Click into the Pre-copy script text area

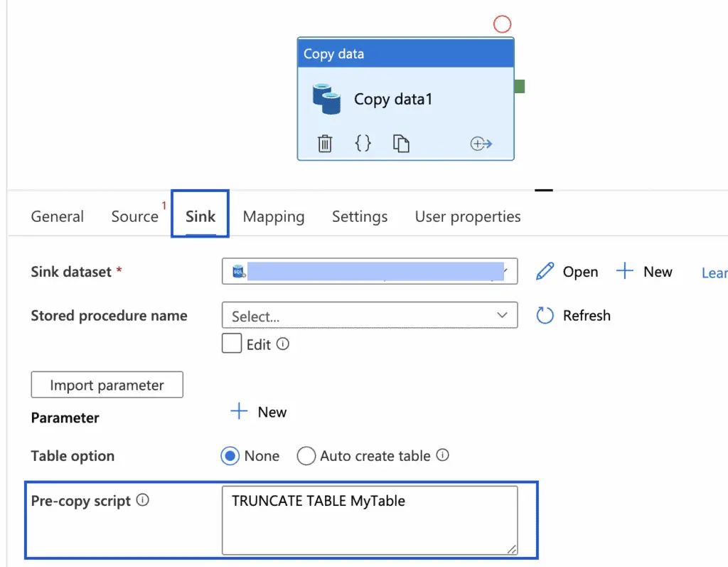[370, 521]
